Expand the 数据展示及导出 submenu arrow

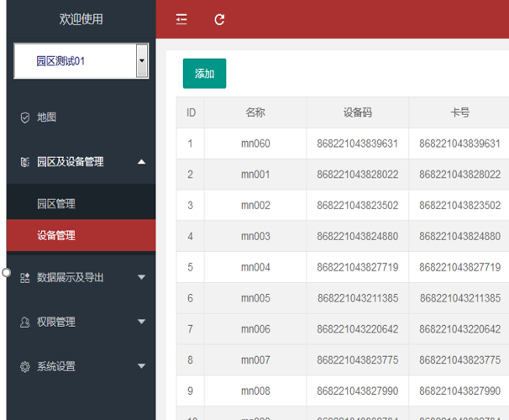(x=141, y=277)
